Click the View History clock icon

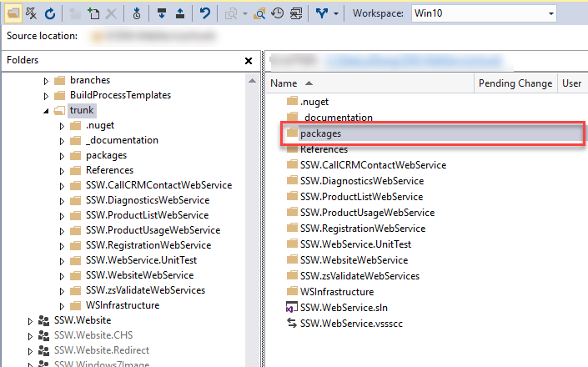pos(277,13)
